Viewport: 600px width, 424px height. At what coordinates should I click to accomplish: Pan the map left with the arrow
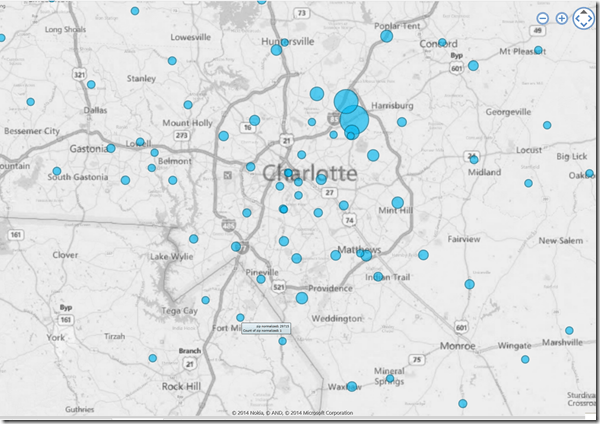click(575, 18)
